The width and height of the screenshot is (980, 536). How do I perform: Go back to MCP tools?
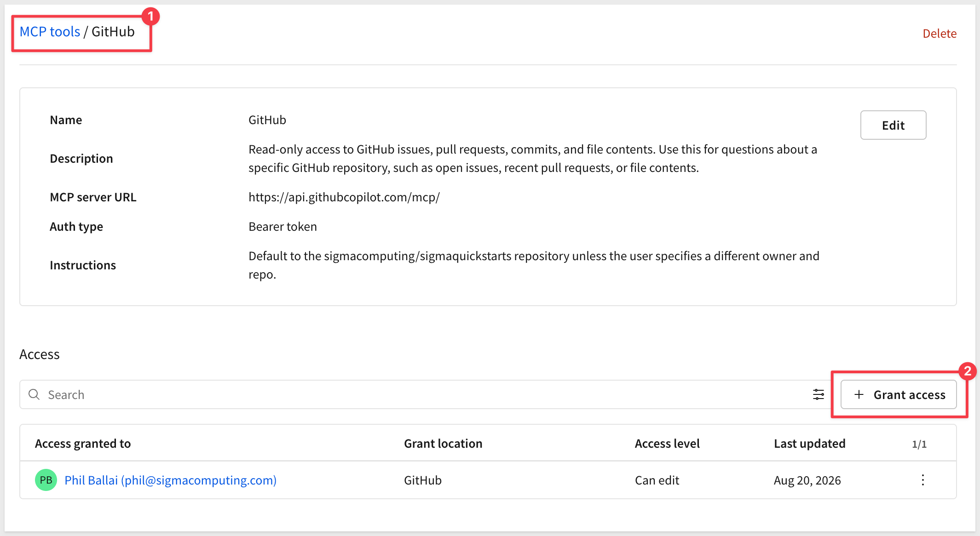[x=50, y=32]
